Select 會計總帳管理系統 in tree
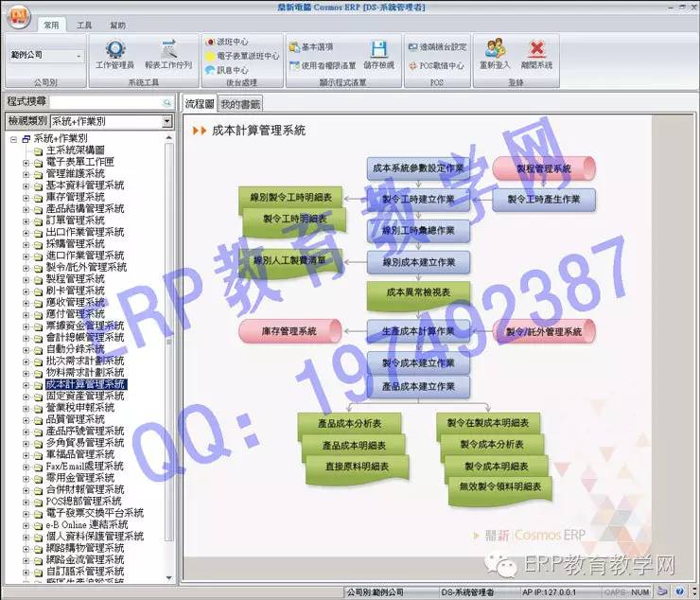Image resolution: width=700 pixels, height=600 pixels. pos(85,338)
